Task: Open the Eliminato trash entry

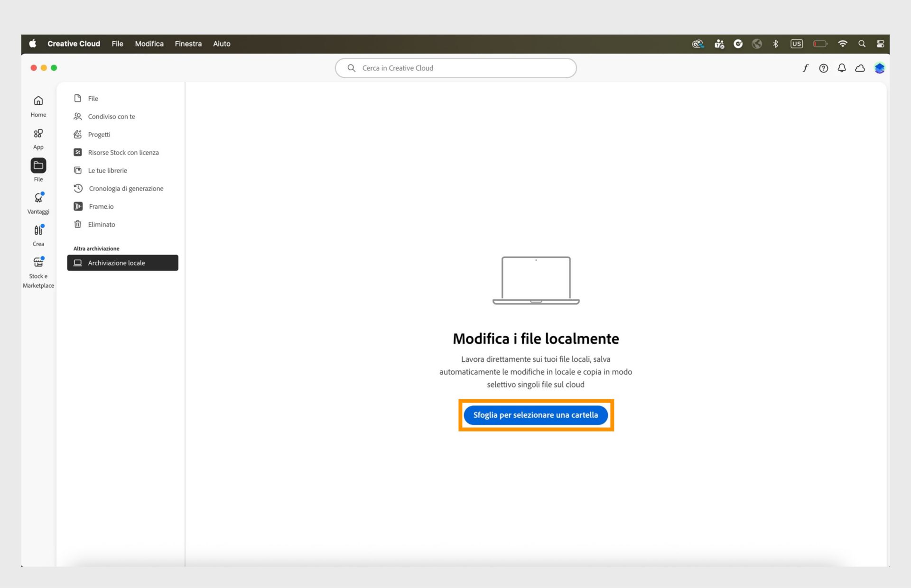Action: click(122, 225)
